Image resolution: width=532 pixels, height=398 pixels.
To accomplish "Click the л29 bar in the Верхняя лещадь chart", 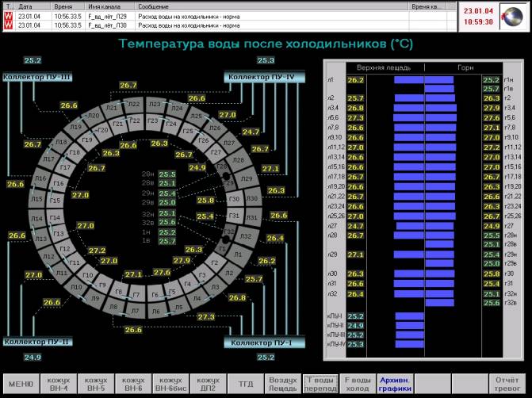I will [x=410, y=255].
